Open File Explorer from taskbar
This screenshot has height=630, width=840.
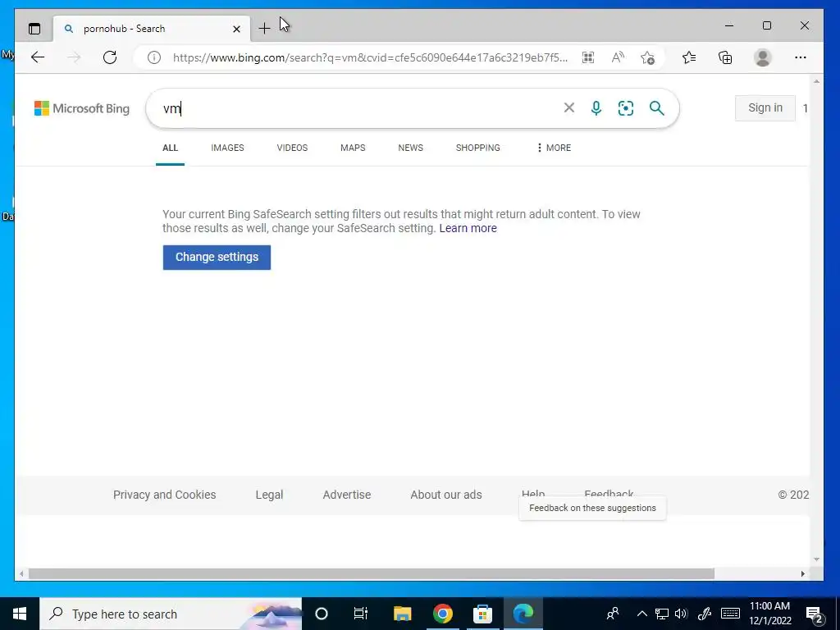[x=402, y=614]
